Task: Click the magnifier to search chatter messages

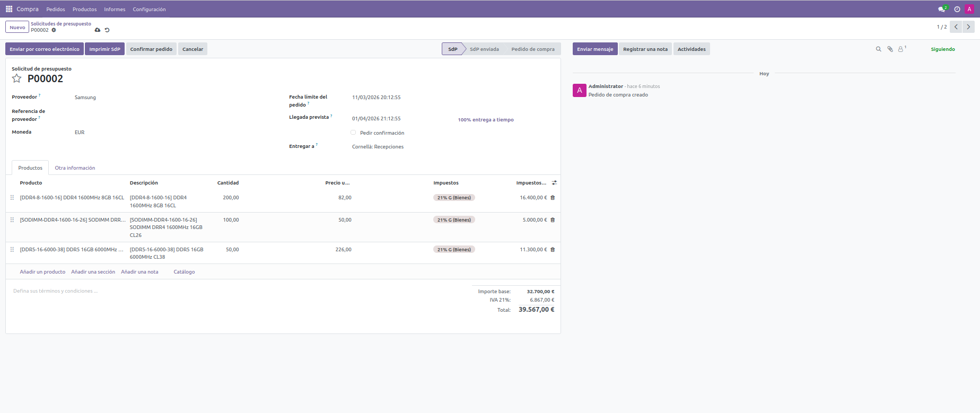Action: [x=878, y=49]
